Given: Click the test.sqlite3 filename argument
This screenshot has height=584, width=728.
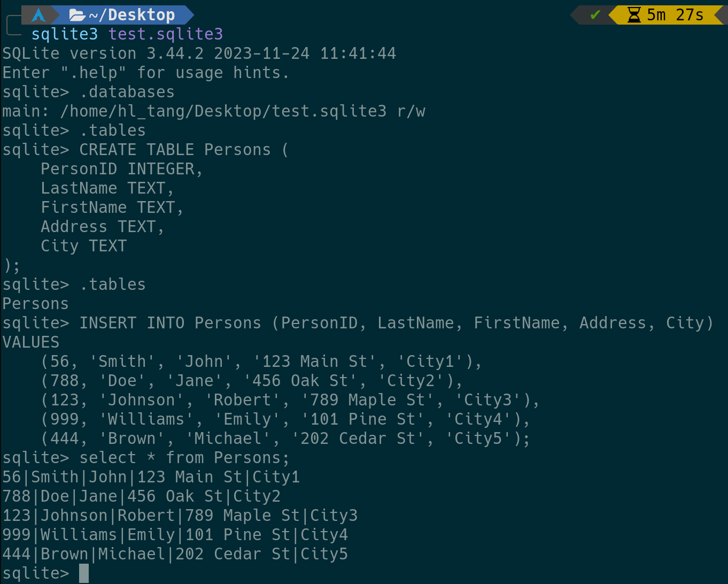Looking at the screenshot, I should click(x=166, y=34).
